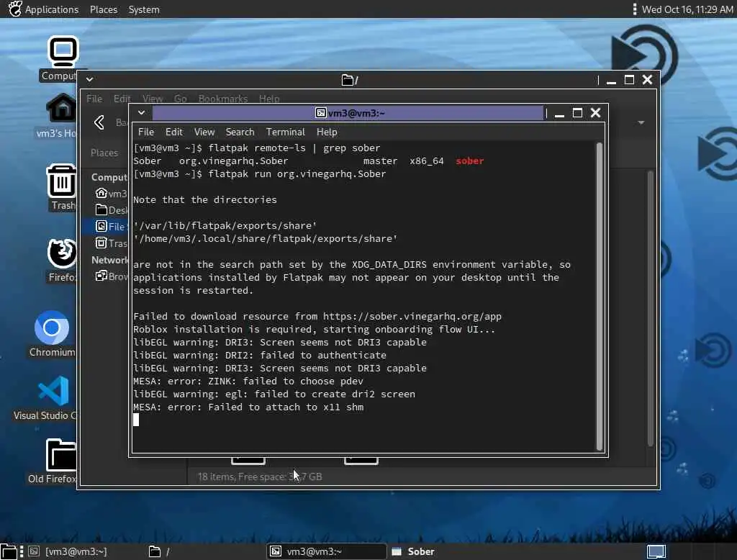Select Trash in file manager sidebar
This screenshot has width=737, height=560.
[112, 243]
